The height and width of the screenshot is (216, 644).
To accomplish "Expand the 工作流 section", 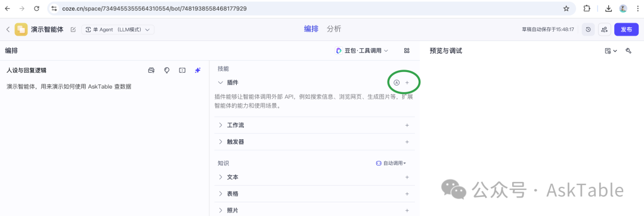I will [x=221, y=125].
